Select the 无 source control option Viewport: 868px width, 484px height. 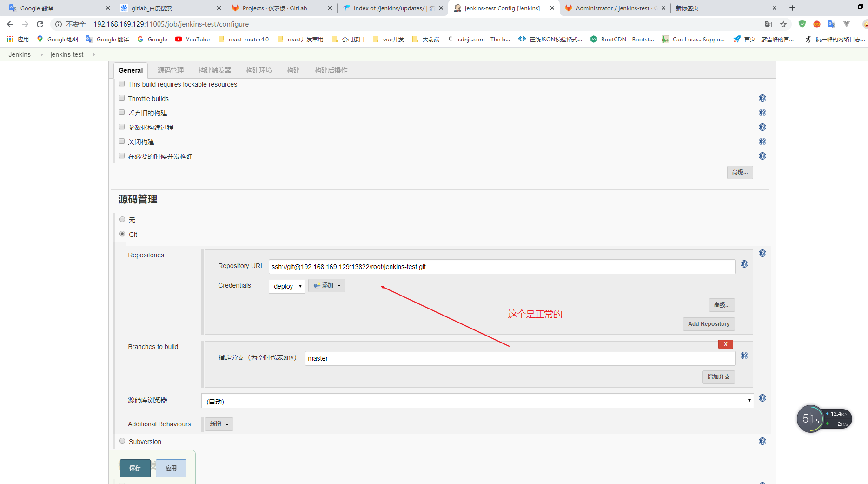pyautogui.click(x=122, y=220)
